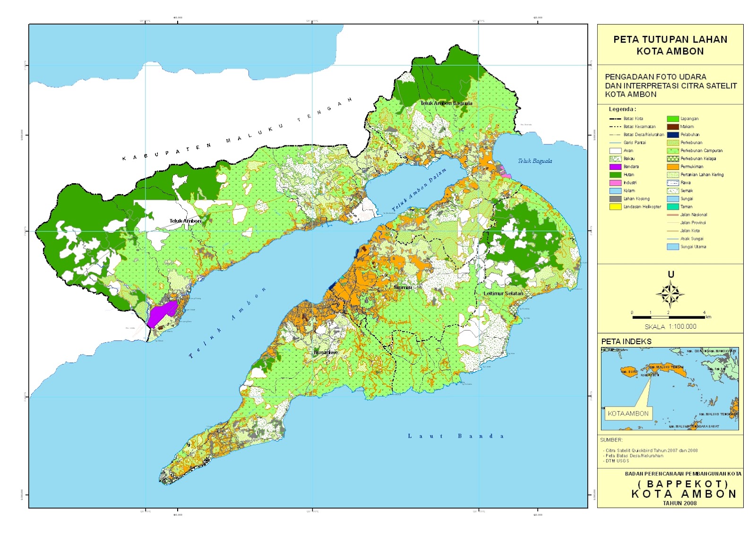Click the 'KOTA AMBON' callout in index map
This screenshot has height=534, width=756.
628,414
